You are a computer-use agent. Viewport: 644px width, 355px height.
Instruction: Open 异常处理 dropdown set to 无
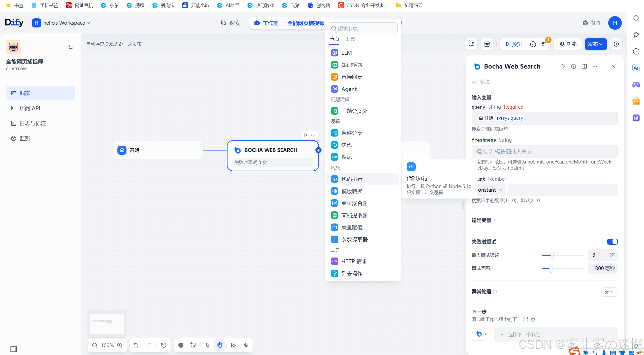[609, 292]
